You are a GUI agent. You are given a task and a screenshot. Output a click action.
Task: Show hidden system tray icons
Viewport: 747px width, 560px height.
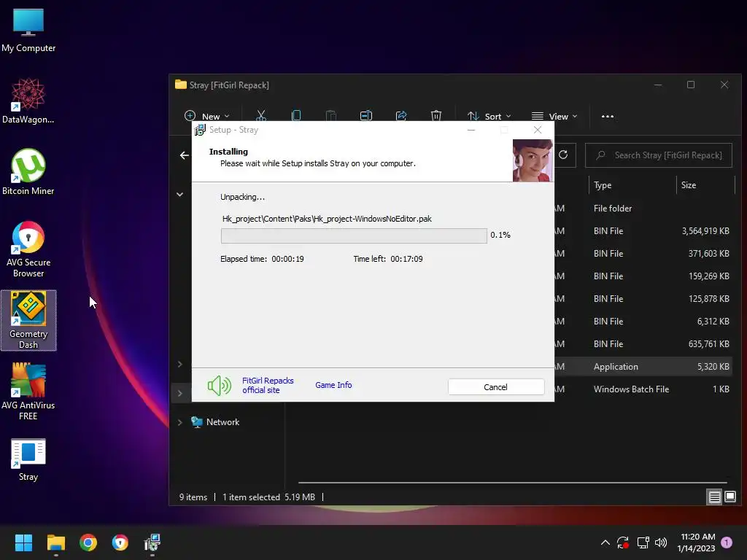pyautogui.click(x=605, y=542)
